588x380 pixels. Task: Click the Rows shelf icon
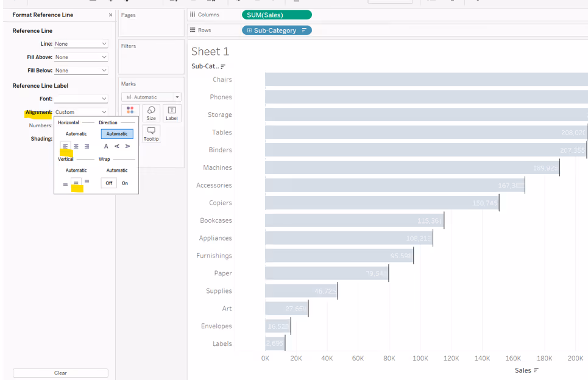(x=193, y=30)
